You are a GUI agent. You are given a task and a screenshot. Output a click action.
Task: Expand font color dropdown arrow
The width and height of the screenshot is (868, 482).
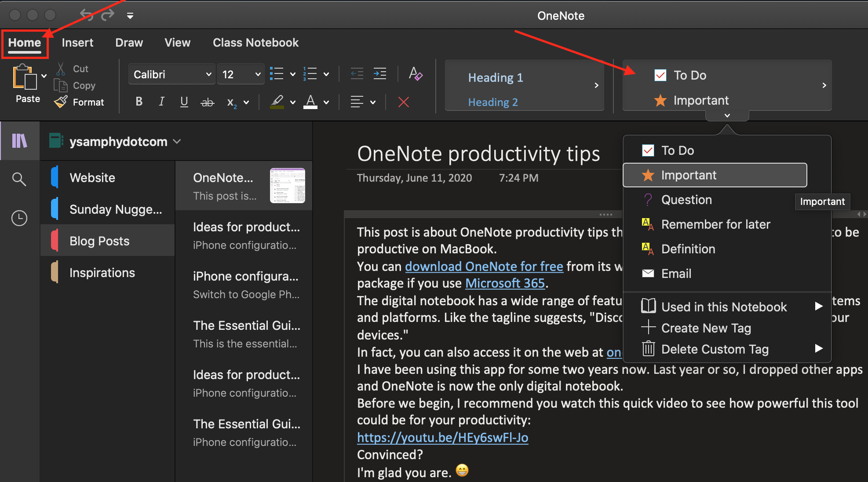click(x=326, y=102)
